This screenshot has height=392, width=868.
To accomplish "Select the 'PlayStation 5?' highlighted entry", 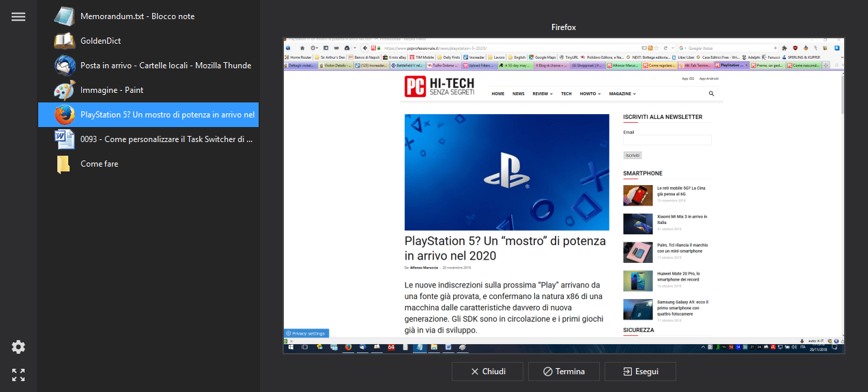I will point(168,115).
